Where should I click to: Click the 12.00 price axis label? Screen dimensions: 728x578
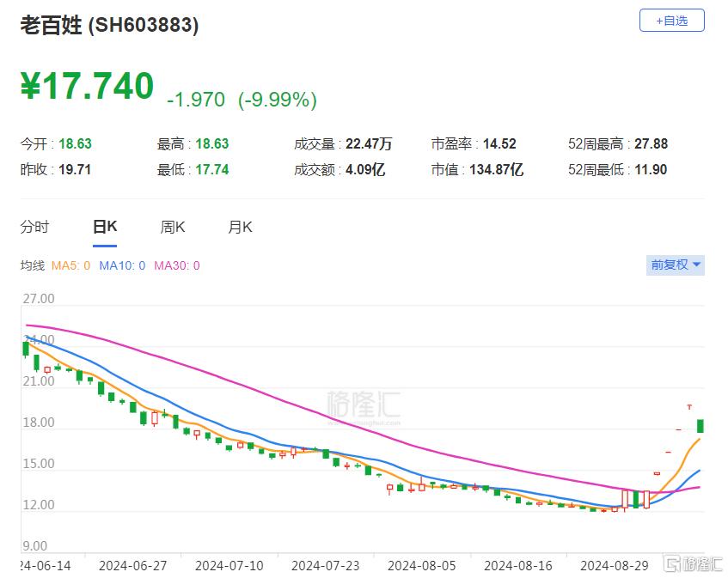(39, 505)
